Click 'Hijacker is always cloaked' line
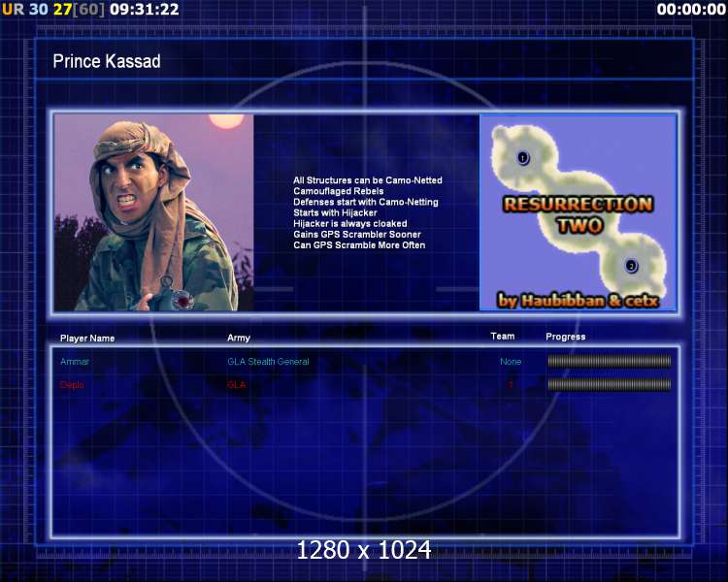 (350, 224)
